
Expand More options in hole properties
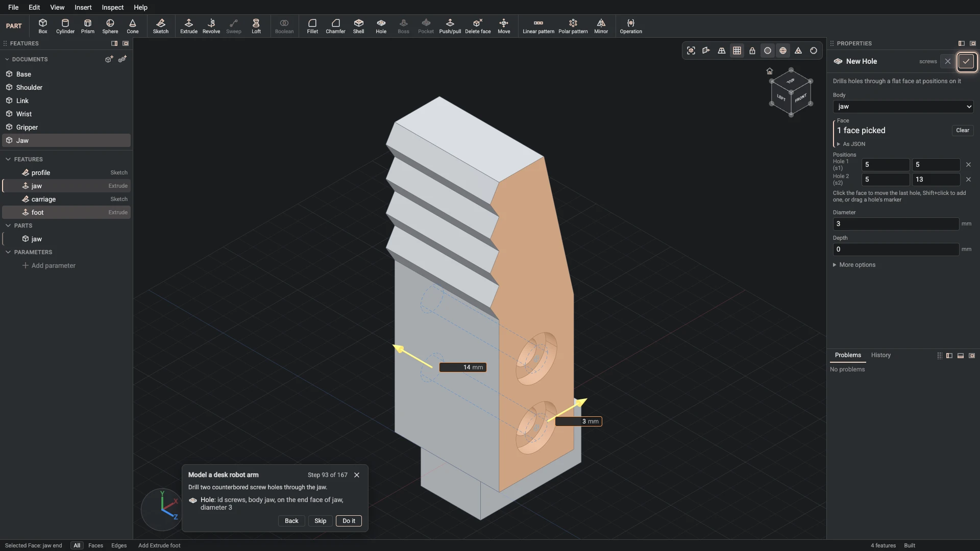point(854,265)
